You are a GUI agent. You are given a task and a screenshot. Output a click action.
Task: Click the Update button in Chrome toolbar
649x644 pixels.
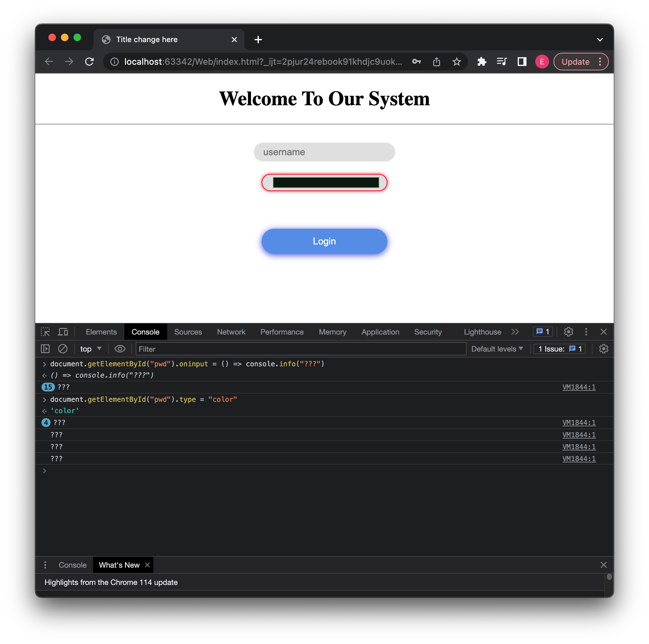point(575,62)
